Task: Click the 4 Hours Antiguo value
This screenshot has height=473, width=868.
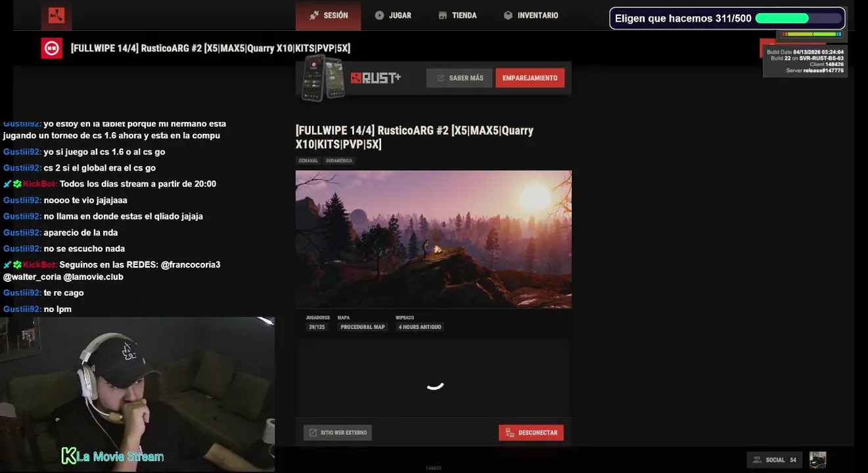Action: point(420,327)
